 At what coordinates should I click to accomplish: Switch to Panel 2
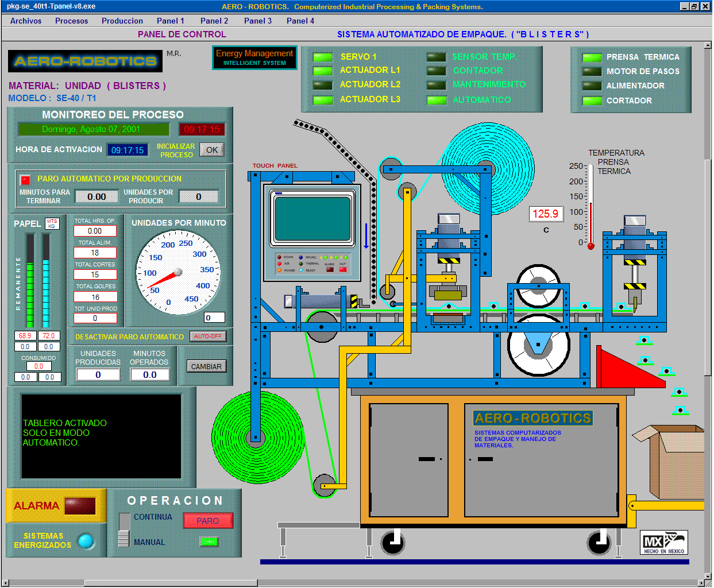click(x=214, y=21)
